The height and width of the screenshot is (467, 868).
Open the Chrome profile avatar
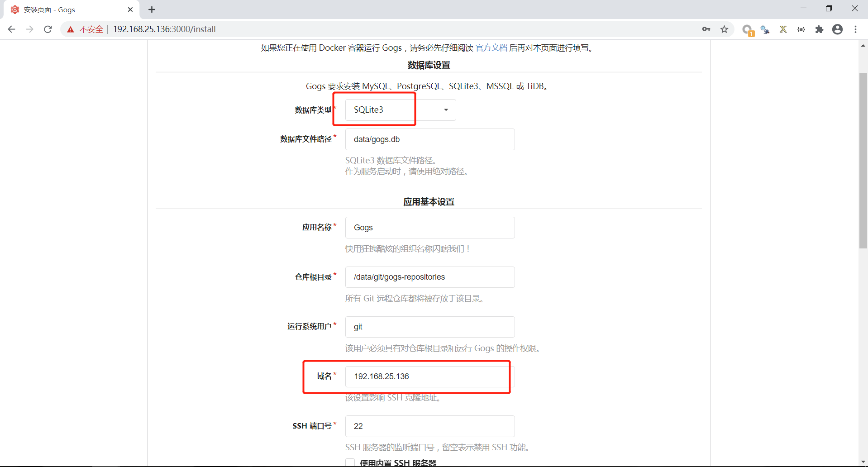[x=838, y=29]
